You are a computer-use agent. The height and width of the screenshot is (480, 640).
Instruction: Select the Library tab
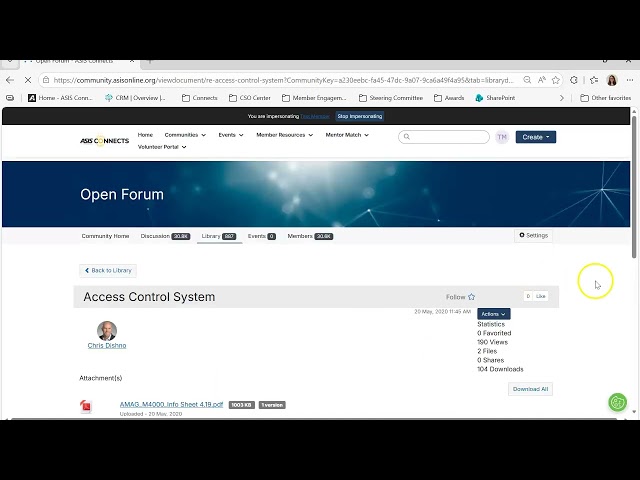(219, 236)
